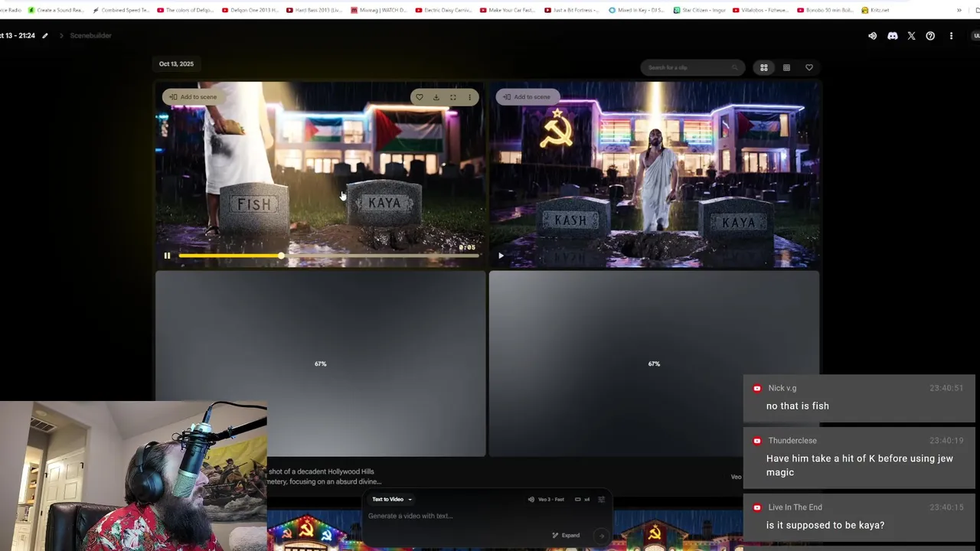Open the Electric Daisy Carnival bookmark

coord(444,10)
